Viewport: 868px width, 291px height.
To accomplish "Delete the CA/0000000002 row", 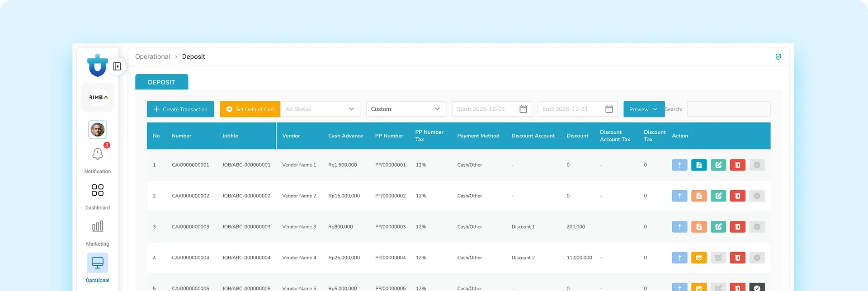I will click(x=738, y=196).
